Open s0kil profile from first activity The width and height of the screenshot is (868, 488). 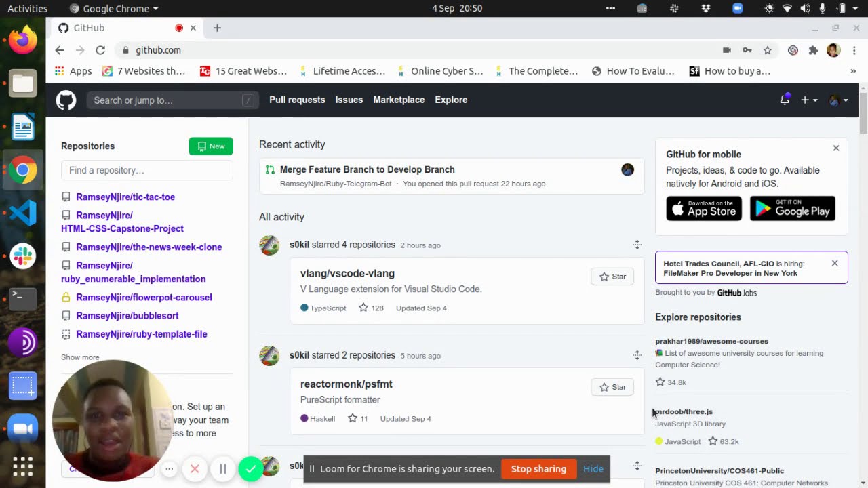[x=299, y=245]
